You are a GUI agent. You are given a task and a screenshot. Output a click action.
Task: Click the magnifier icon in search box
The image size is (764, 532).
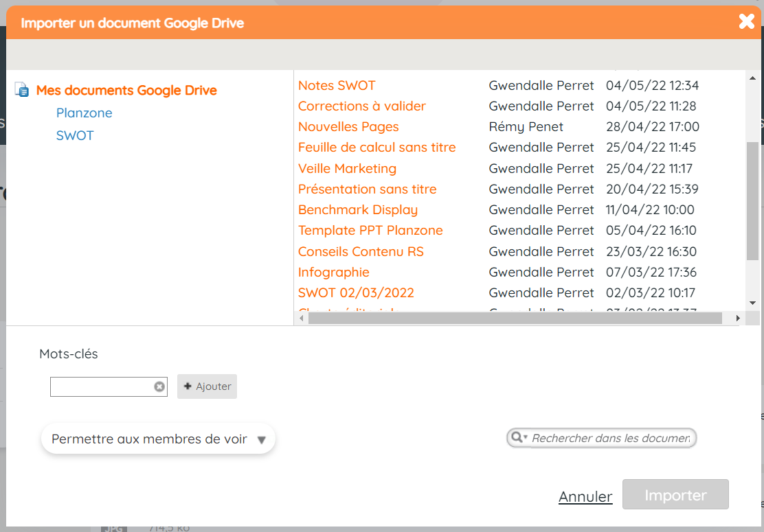click(x=517, y=437)
